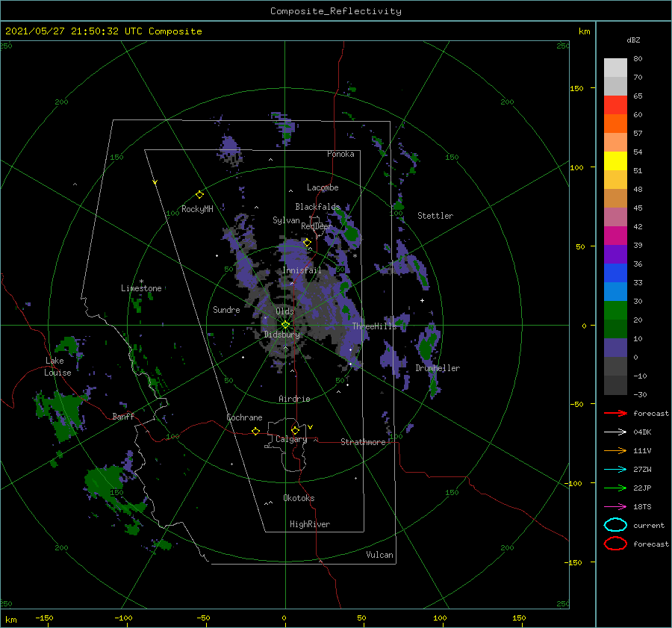
Task: Click the yellow swatch between 54 and 51 dBZ
Action: point(615,161)
